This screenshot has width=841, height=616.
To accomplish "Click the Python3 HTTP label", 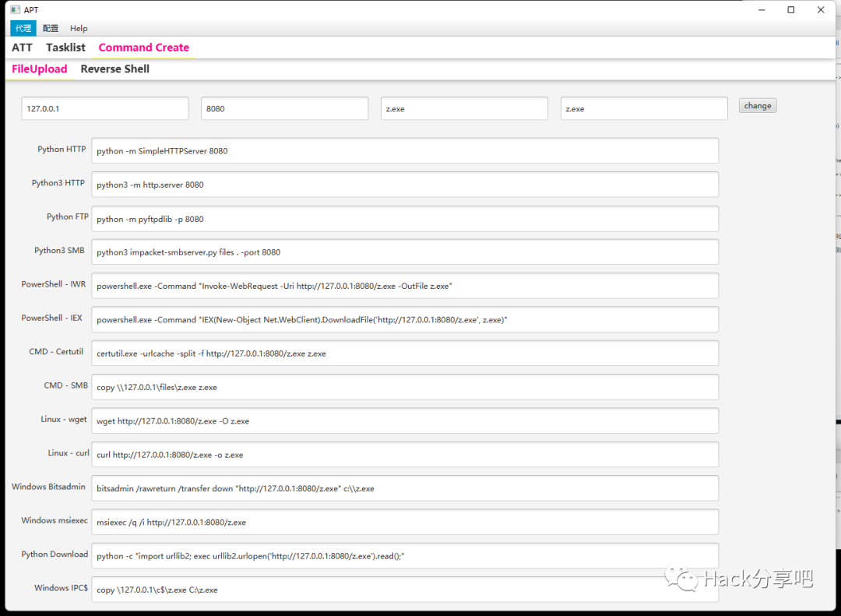I will [58, 183].
